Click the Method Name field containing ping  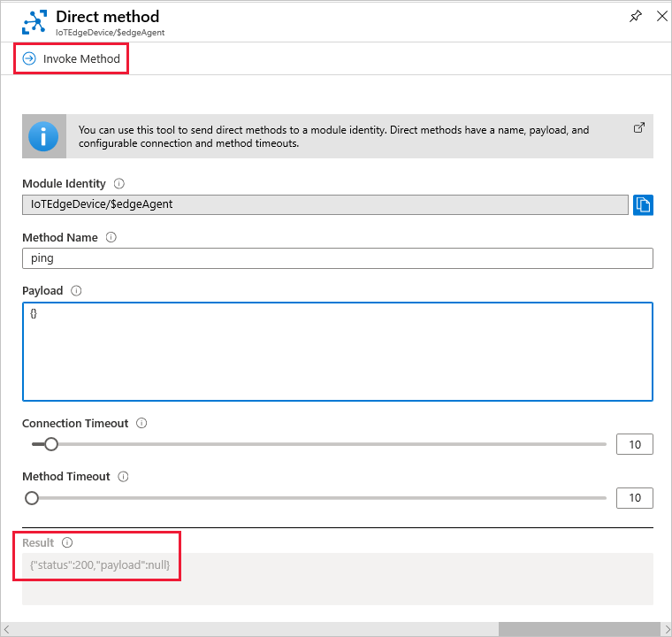pos(337,257)
